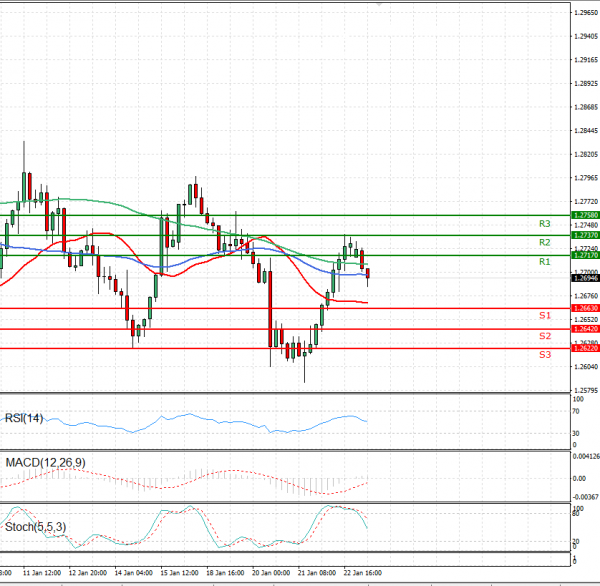Select the 1.27580 resistance price tag
This screenshot has height=586, width=600.
(x=585, y=215)
